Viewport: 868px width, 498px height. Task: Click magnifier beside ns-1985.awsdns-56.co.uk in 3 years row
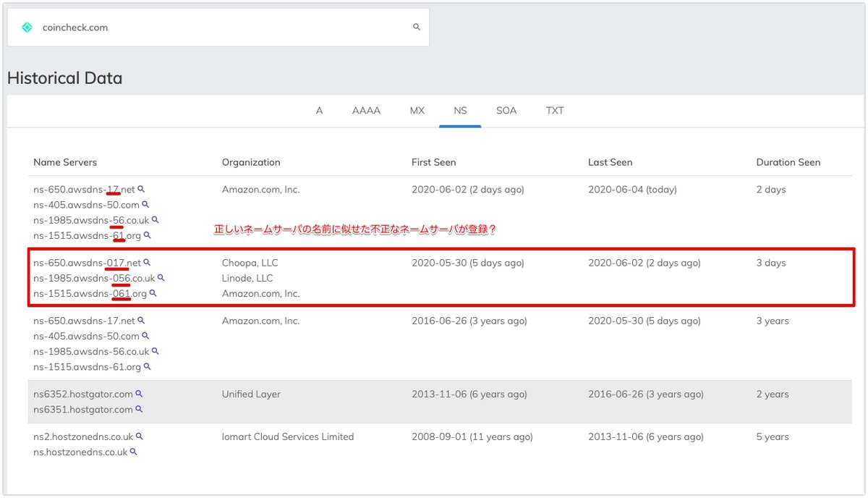pos(155,351)
